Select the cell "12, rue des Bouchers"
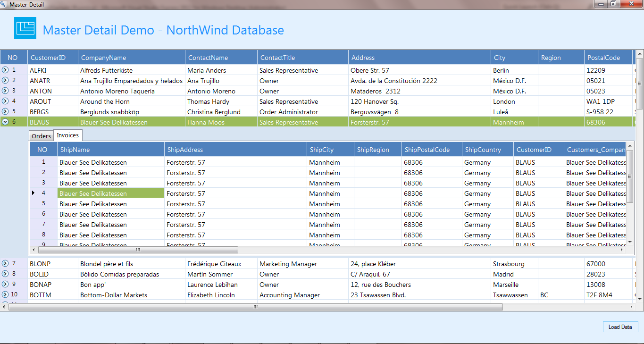The height and width of the screenshot is (344, 644). pos(419,285)
